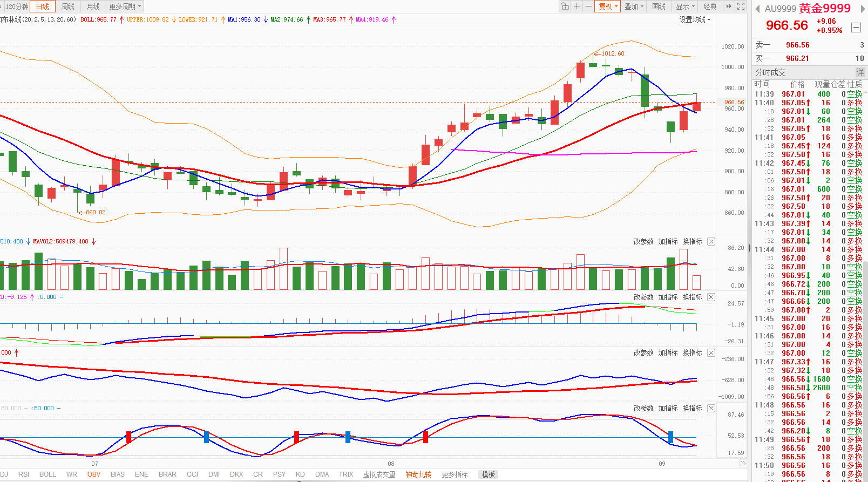The image size is (868, 482).
Task: Switch to MACD-like BOLL indicator tab
Action: click(x=48, y=474)
